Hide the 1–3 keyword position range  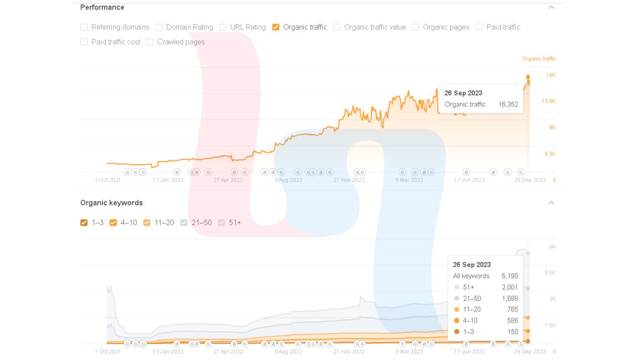84,222
